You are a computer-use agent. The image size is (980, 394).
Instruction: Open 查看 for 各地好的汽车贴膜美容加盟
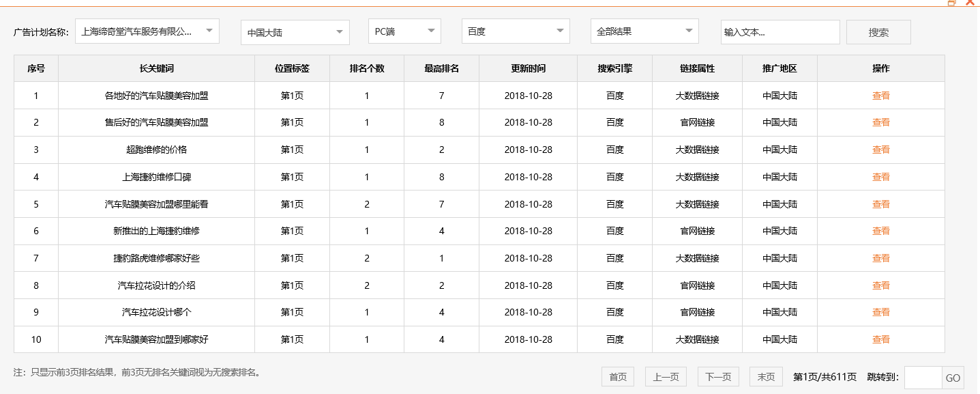[x=881, y=96]
